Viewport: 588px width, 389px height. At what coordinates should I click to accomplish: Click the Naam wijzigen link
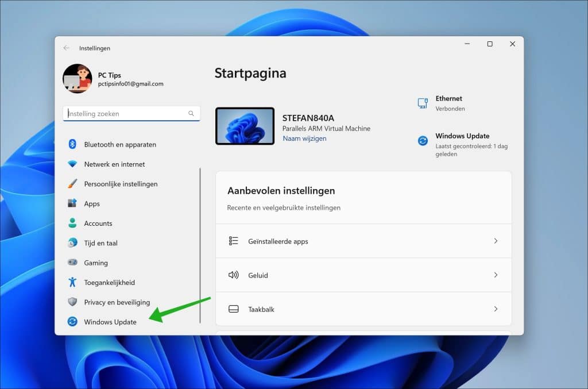304,138
